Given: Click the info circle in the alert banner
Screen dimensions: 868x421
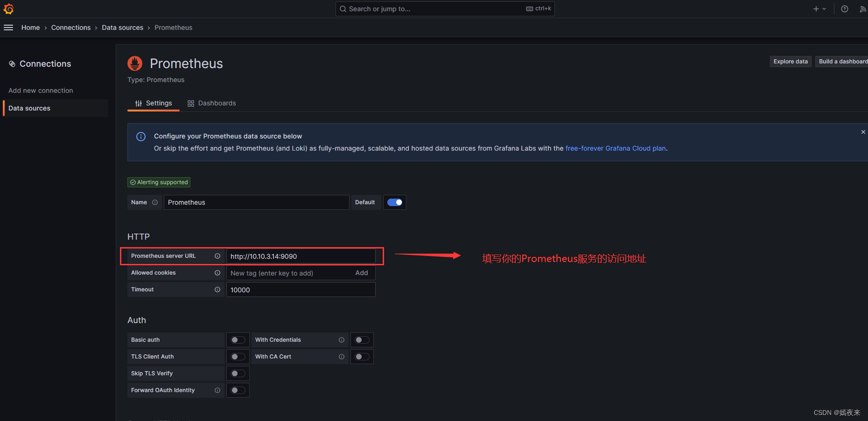Looking at the screenshot, I should click(141, 137).
